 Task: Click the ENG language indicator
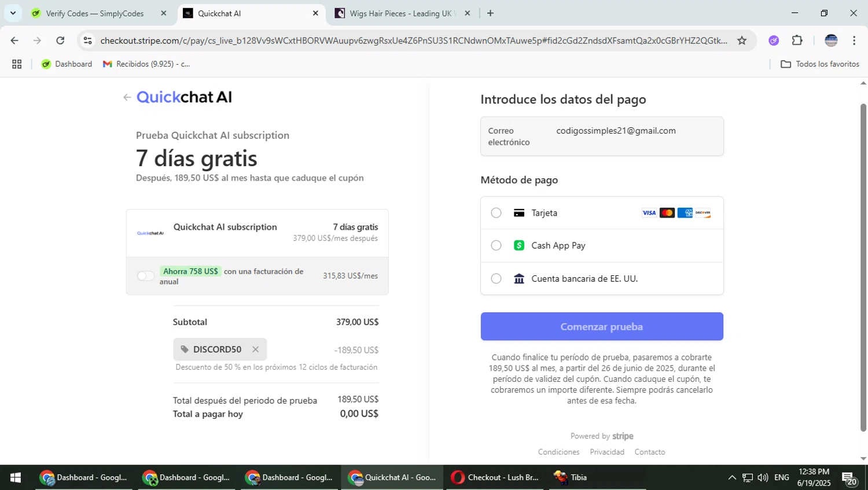point(782,477)
